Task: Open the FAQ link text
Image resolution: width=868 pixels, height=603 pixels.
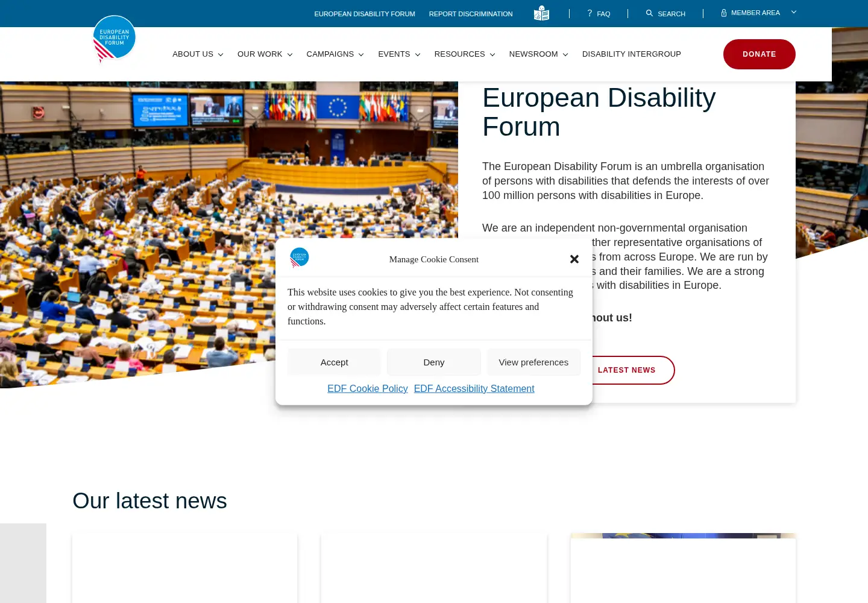Action: coord(603,14)
